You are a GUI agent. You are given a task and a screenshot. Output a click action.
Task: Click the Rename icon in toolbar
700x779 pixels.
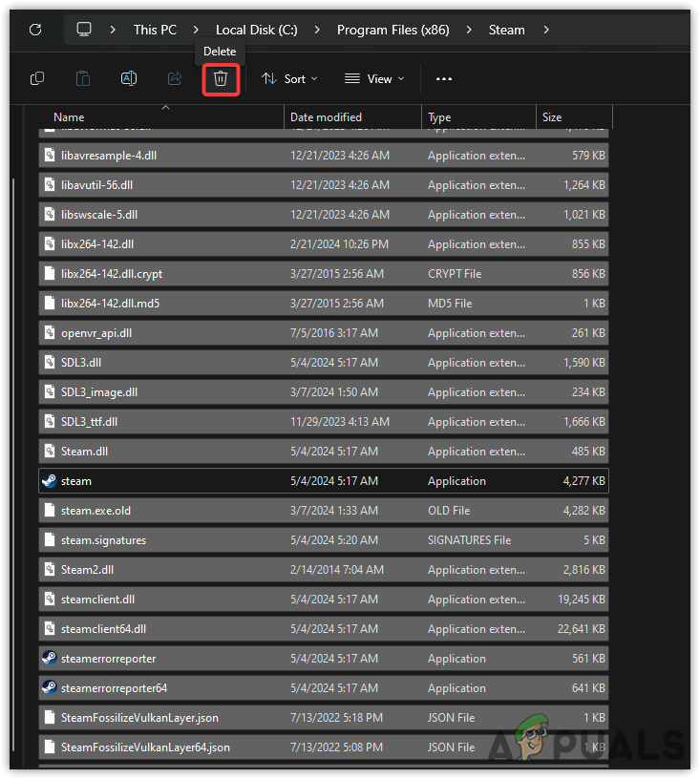click(x=129, y=78)
